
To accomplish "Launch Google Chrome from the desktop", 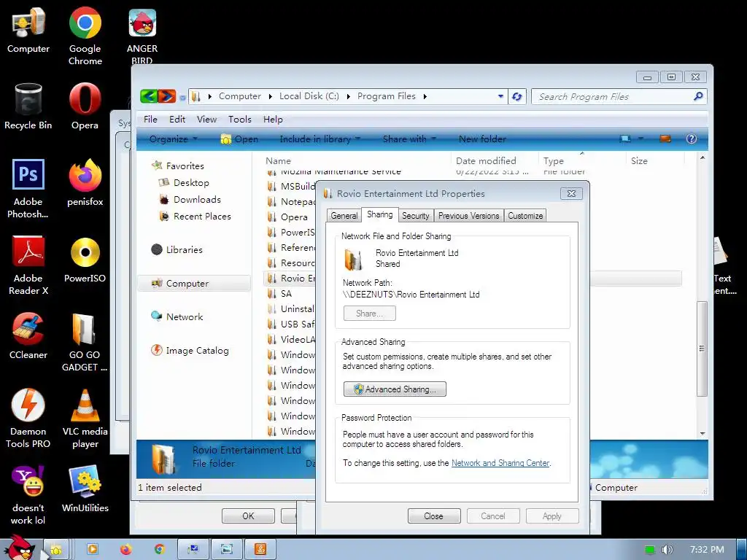I will coord(85,36).
